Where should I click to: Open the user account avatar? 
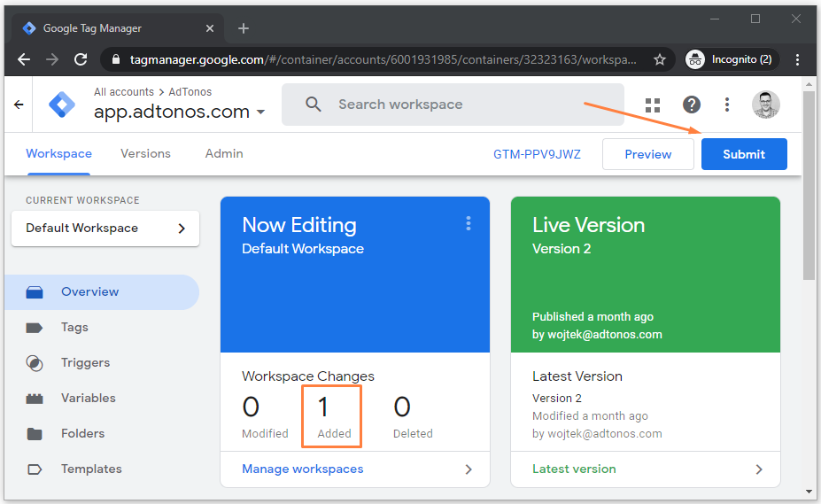[x=766, y=105]
